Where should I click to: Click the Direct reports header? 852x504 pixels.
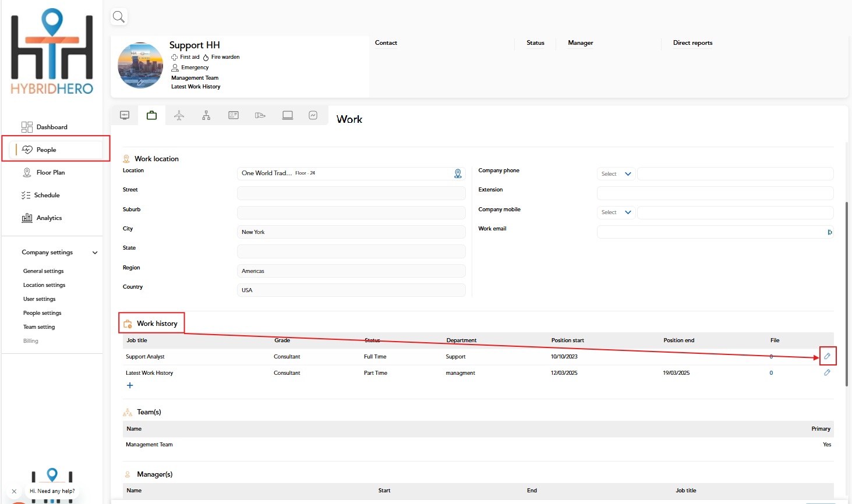coord(692,43)
